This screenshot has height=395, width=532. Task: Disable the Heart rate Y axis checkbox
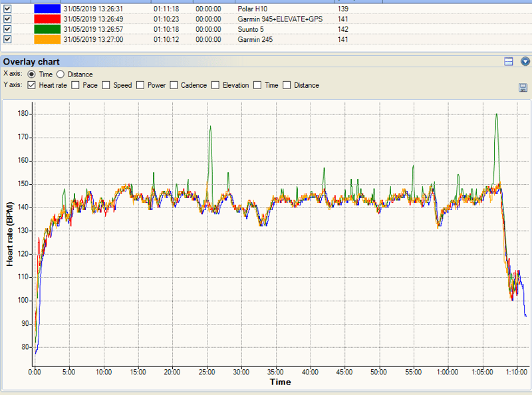[32, 85]
